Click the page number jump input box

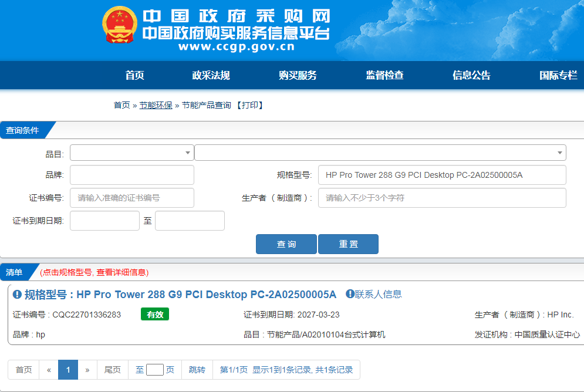tap(155, 370)
